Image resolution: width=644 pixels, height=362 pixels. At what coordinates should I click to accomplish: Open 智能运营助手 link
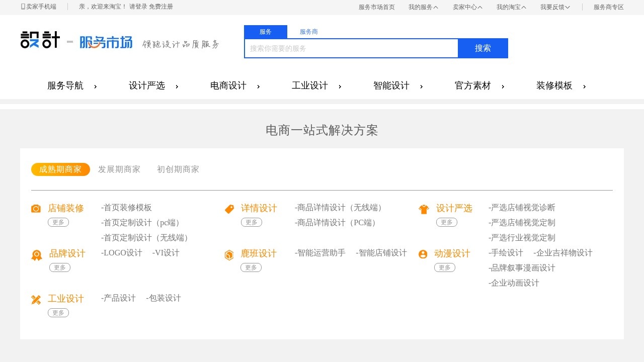[x=320, y=253]
